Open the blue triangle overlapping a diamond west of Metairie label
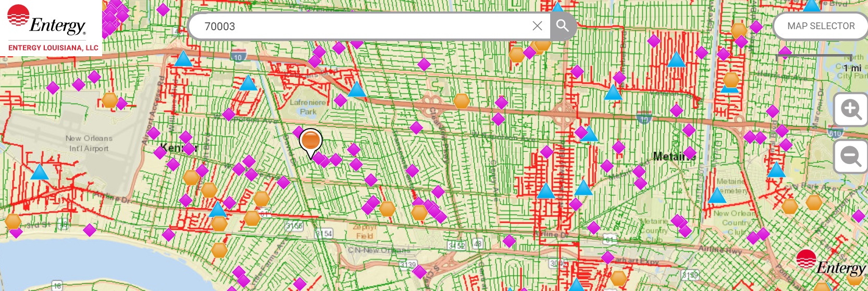The width and height of the screenshot is (868, 291). [x=589, y=134]
